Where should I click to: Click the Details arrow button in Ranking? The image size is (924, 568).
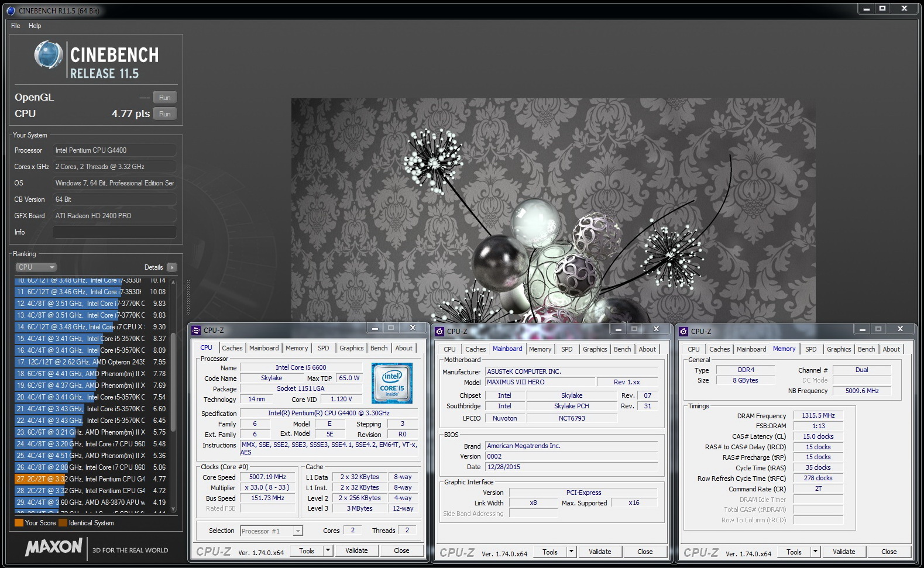click(171, 267)
